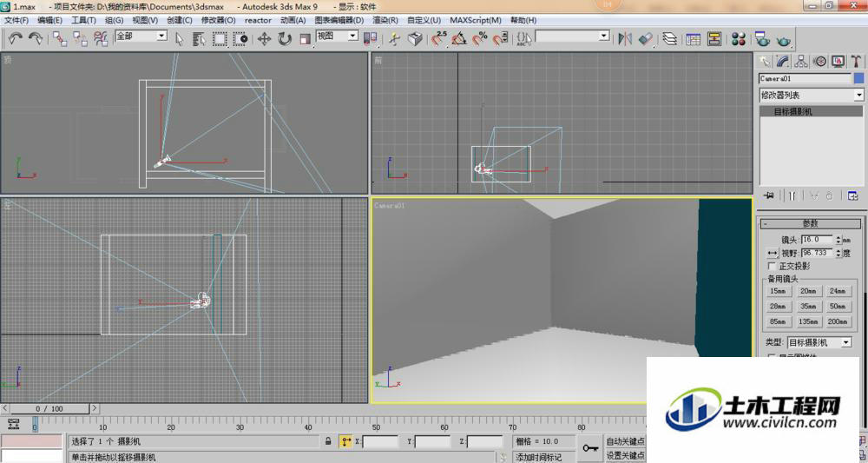Click the 135mm stock lens button

[x=808, y=321]
